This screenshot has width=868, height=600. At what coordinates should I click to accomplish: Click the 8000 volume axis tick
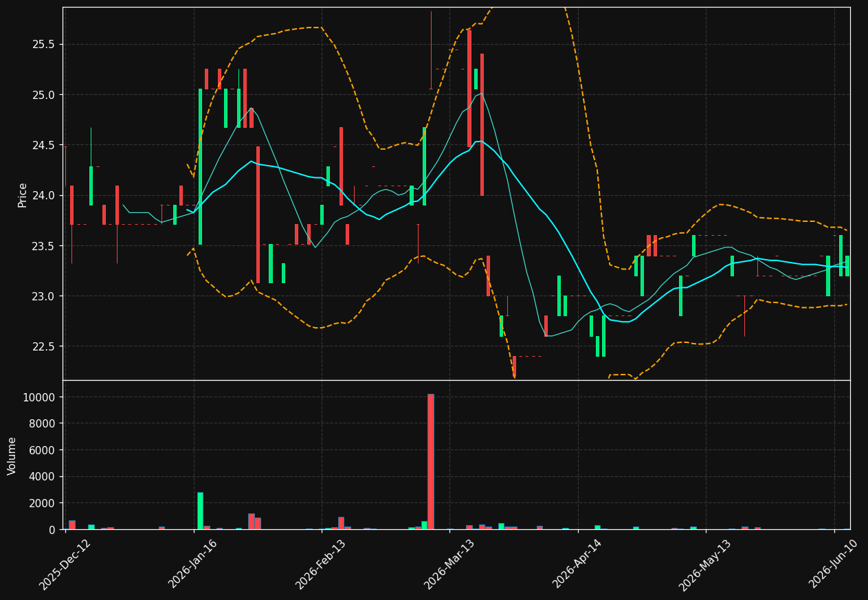click(43, 423)
